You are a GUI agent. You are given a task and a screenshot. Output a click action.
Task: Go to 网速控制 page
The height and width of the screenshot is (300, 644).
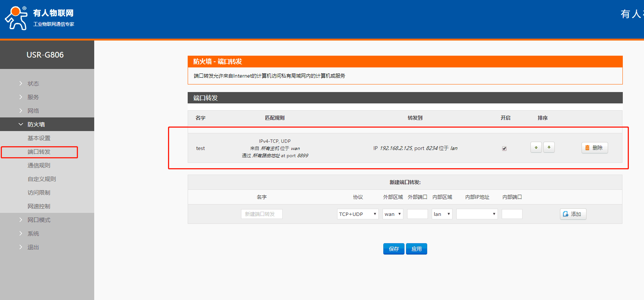click(x=39, y=206)
